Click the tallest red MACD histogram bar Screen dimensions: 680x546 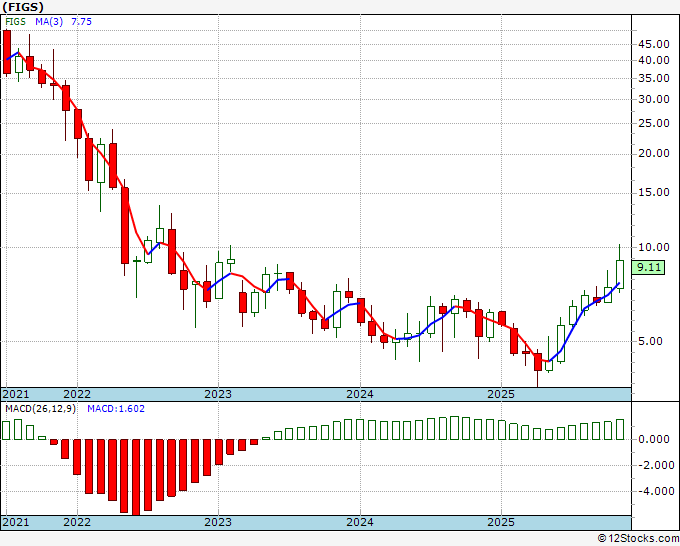pos(136,477)
